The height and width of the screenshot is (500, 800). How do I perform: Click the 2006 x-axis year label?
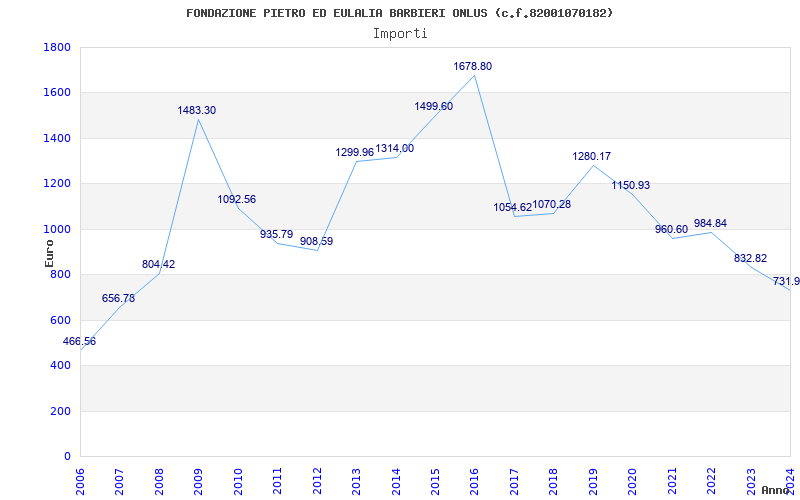click(80, 482)
